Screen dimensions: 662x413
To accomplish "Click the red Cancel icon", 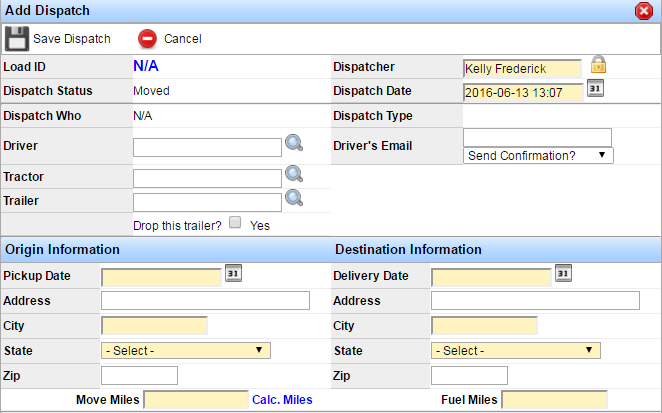I will (147, 39).
